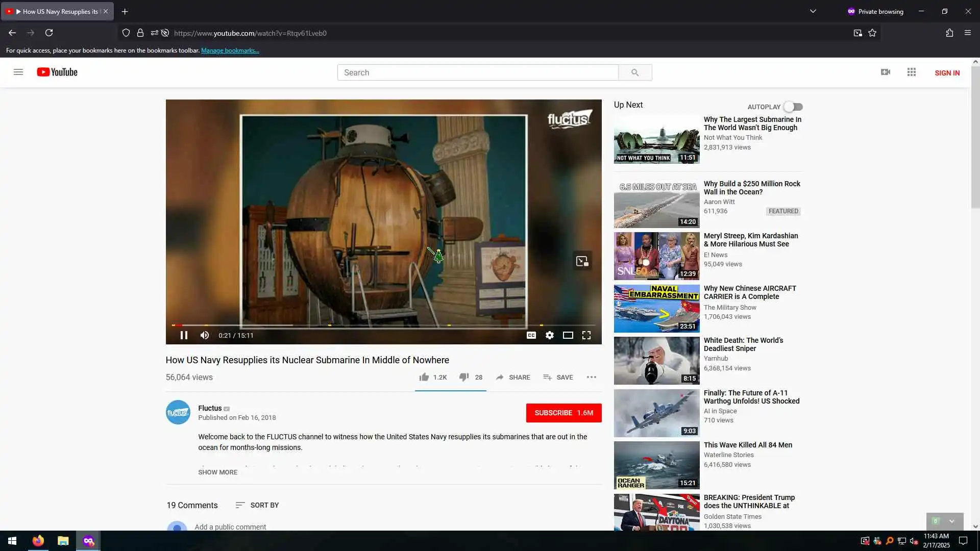Seek on the video progress bar
Viewport: 980px width, 551px height.
click(x=383, y=325)
